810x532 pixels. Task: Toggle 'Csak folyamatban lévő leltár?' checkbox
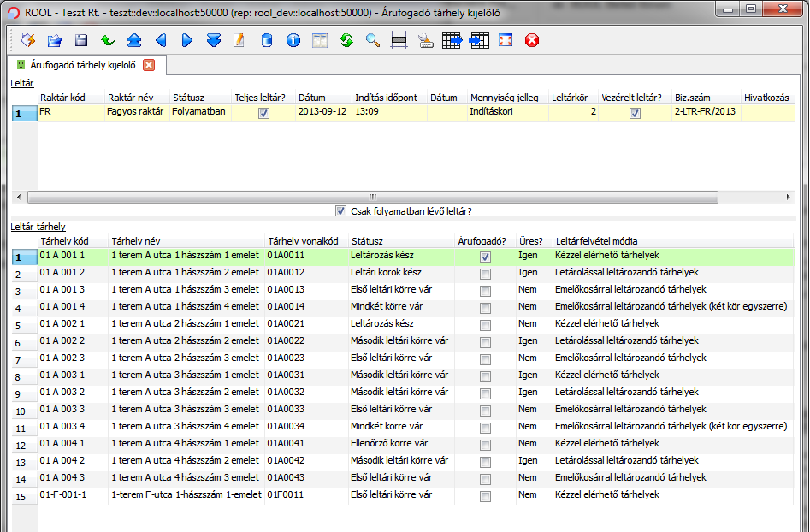coord(342,211)
